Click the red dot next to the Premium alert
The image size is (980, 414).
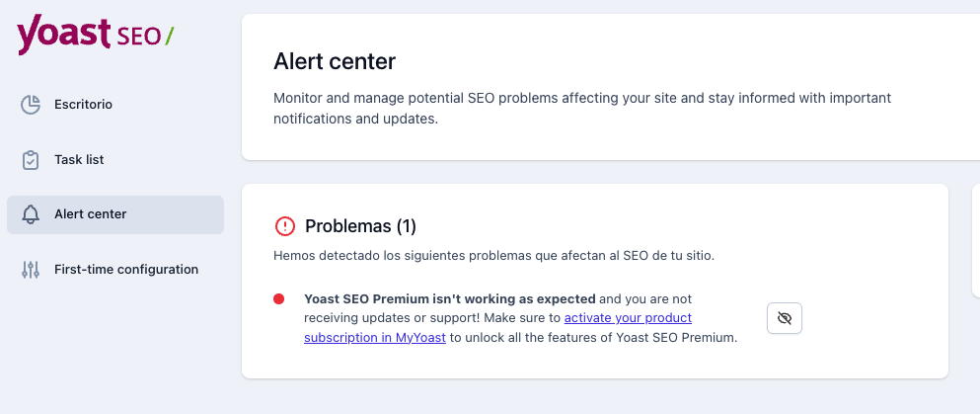279,298
